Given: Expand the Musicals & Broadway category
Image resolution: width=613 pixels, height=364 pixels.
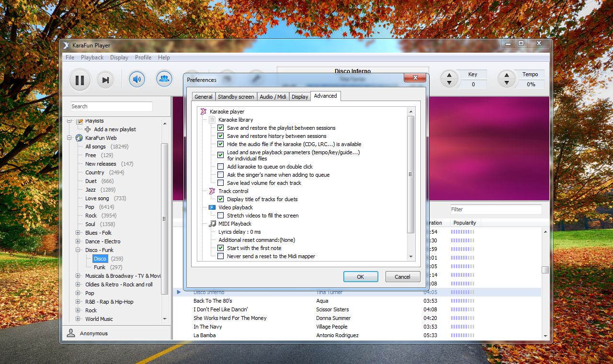Looking at the screenshot, I should (x=78, y=276).
